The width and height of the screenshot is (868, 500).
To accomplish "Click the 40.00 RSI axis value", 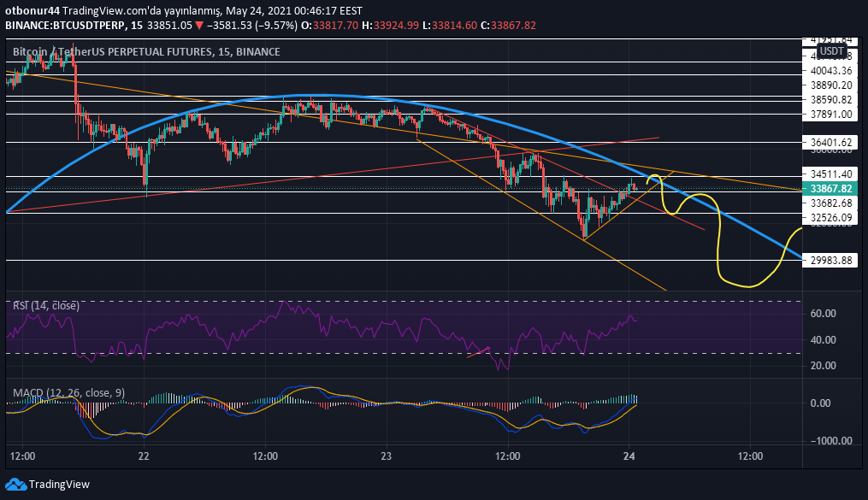I will [x=824, y=340].
